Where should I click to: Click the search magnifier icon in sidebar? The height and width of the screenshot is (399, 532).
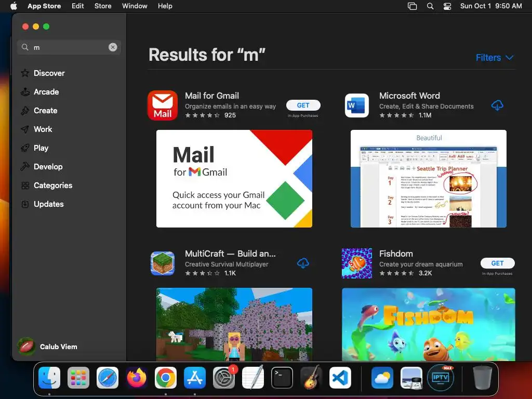25,47
